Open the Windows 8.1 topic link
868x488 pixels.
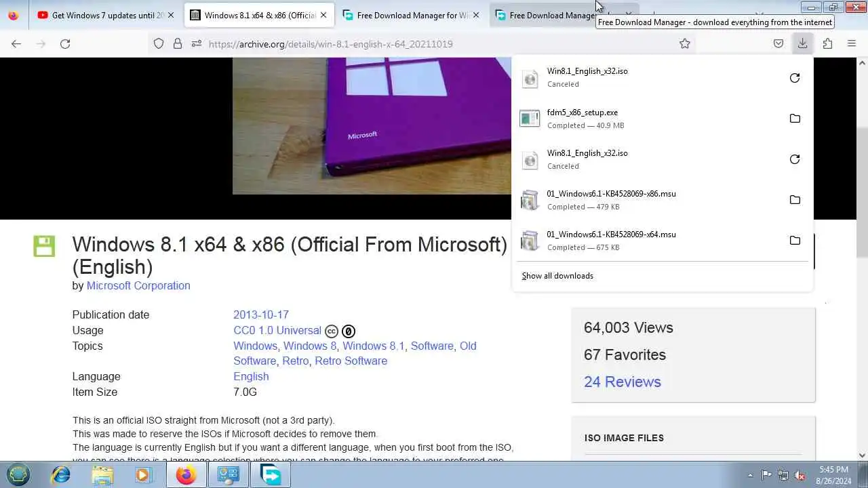click(373, 346)
